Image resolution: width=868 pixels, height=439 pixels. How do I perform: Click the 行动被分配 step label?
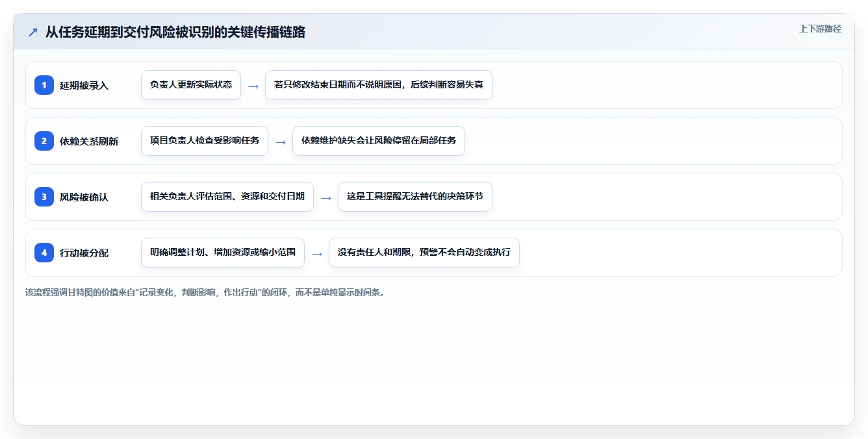pyautogui.click(x=84, y=253)
